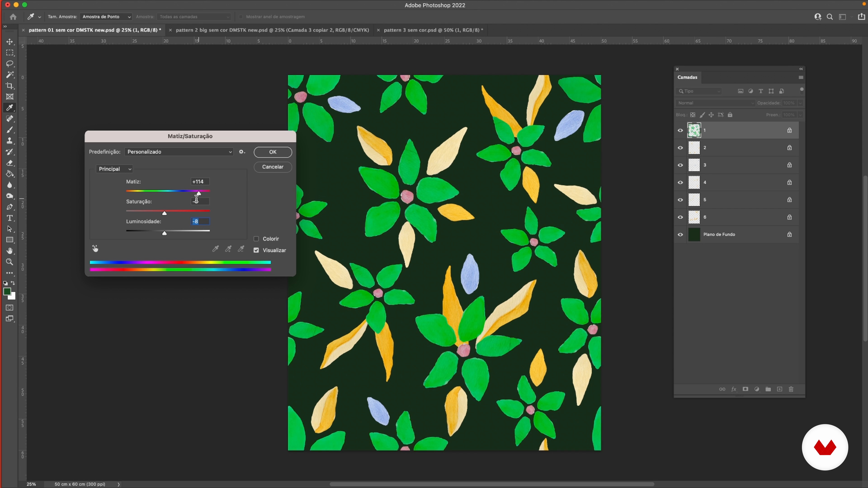The width and height of the screenshot is (868, 488).
Task: Select the Type tool
Action: 9,218
